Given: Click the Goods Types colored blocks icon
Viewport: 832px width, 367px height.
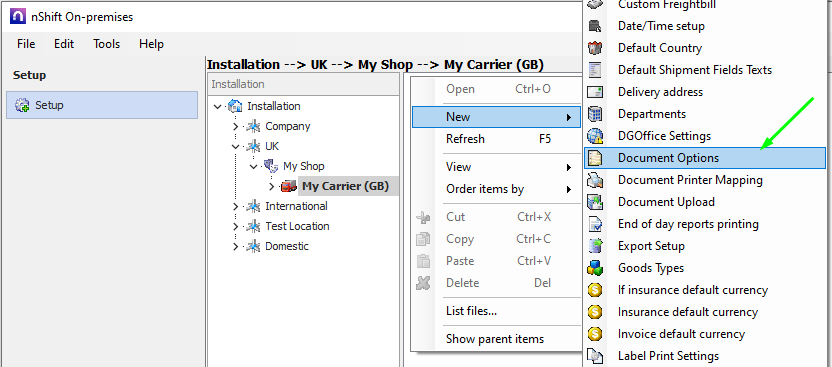Looking at the screenshot, I should coord(595,268).
